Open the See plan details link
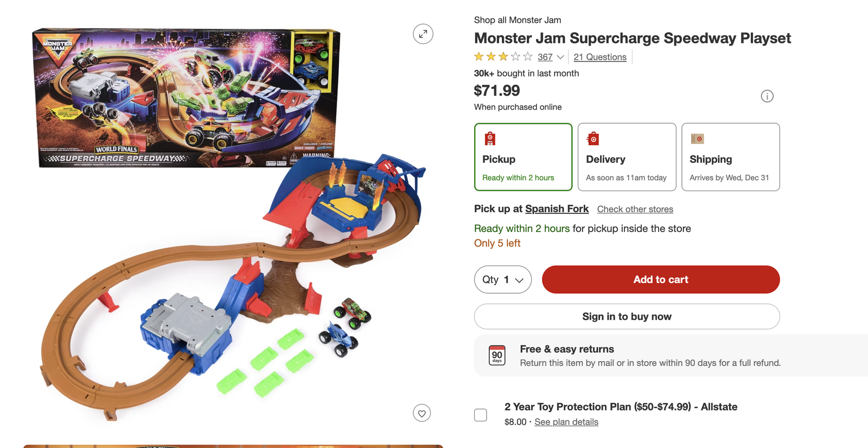The image size is (868, 448). (566, 422)
